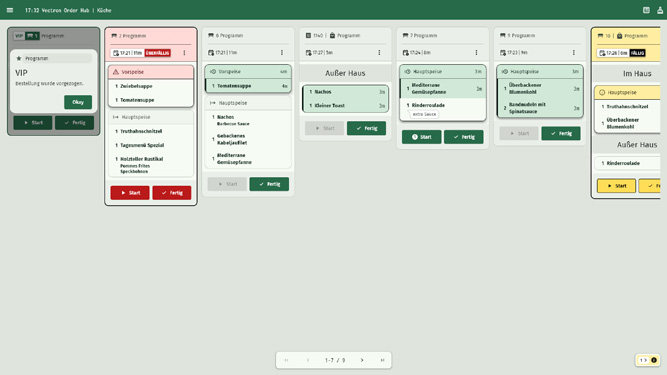
Task: Jump to last page in pagination
Action: (x=382, y=360)
